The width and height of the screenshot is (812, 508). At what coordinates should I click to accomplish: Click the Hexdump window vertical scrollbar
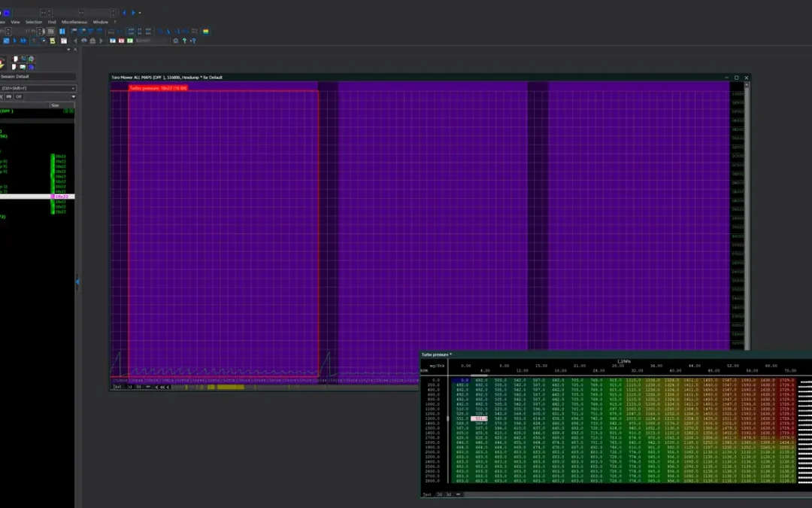coord(747,216)
